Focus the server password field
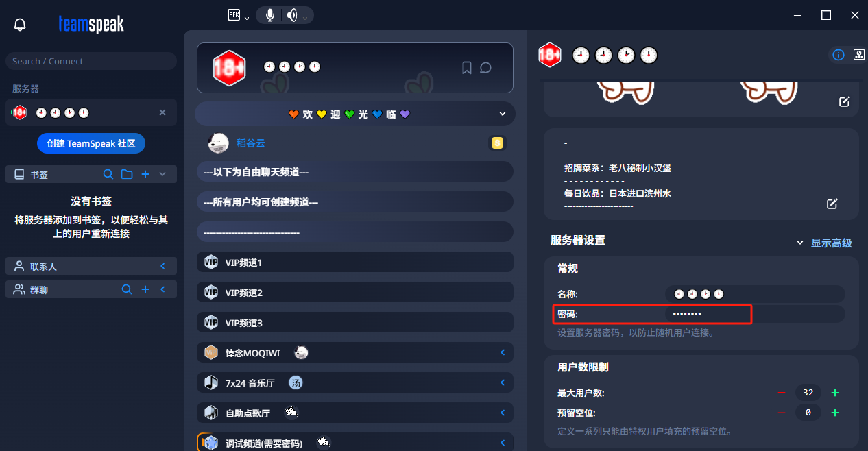The width and height of the screenshot is (868, 451). tap(755, 314)
